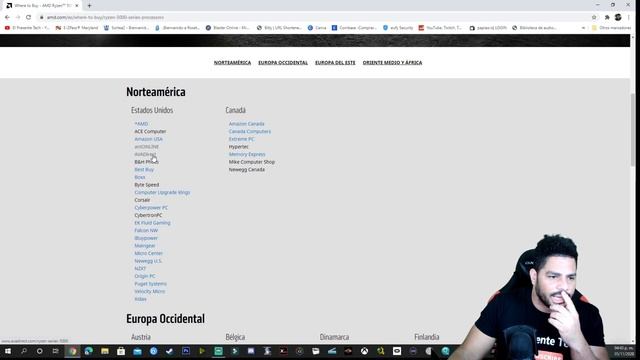
Task: Click the taskbar clock and date
Action: pos(623,351)
